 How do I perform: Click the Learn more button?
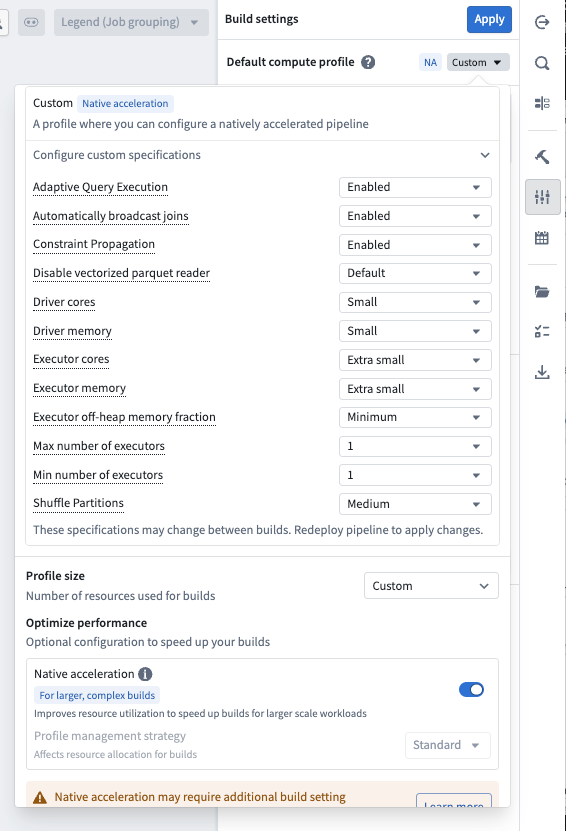[454, 801]
